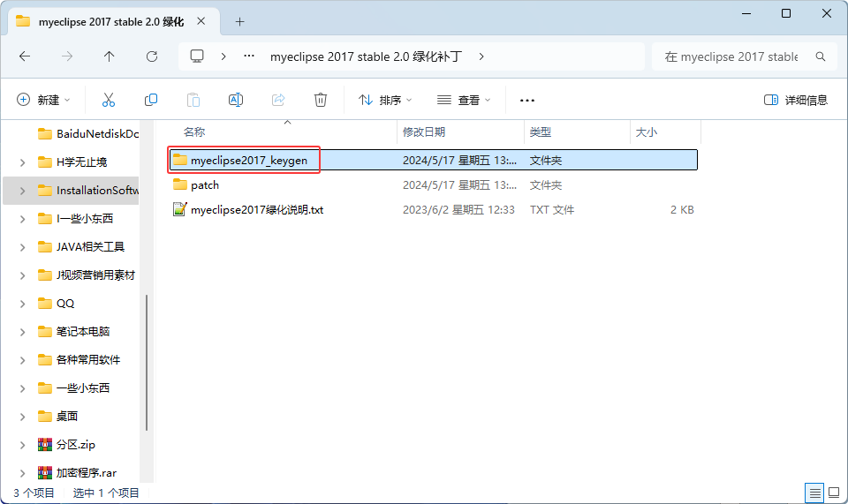848x504 pixels.
Task: Click the This PC monitor icon in address bar
Action: [x=197, y=56]
